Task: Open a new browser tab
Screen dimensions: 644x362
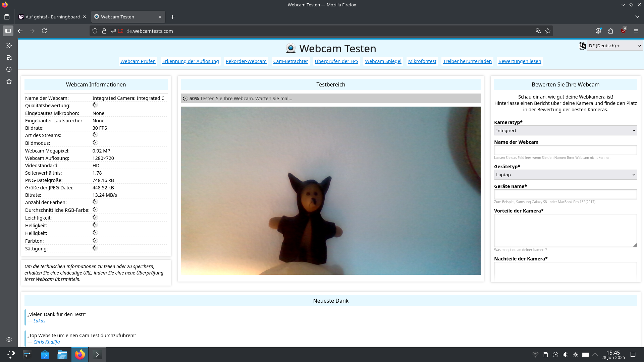Action: pyautogui.click(x=172, y=17)
